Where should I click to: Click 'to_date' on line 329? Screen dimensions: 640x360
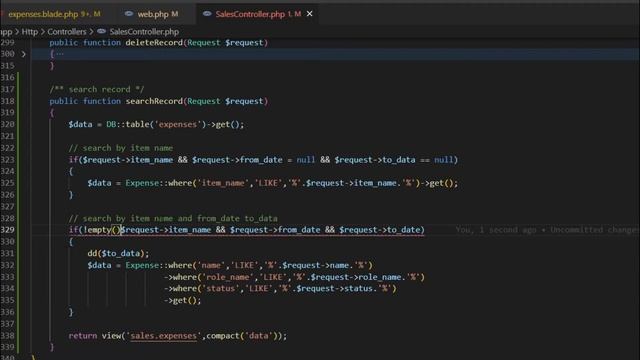click(x=403, y=230)
